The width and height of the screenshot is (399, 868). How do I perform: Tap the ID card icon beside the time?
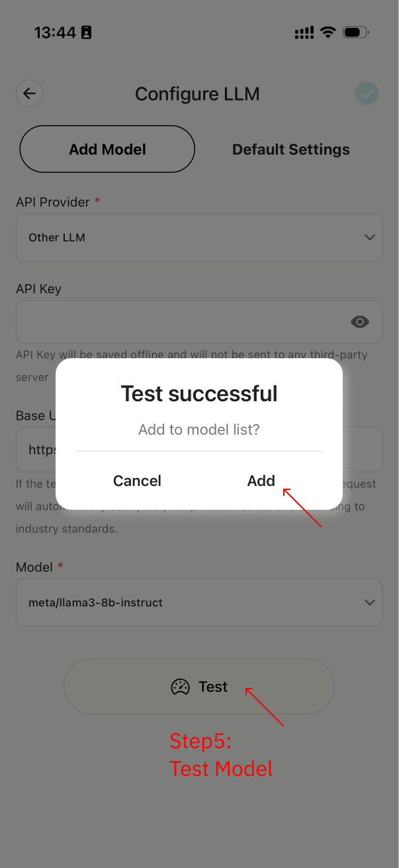click(86, 32)
